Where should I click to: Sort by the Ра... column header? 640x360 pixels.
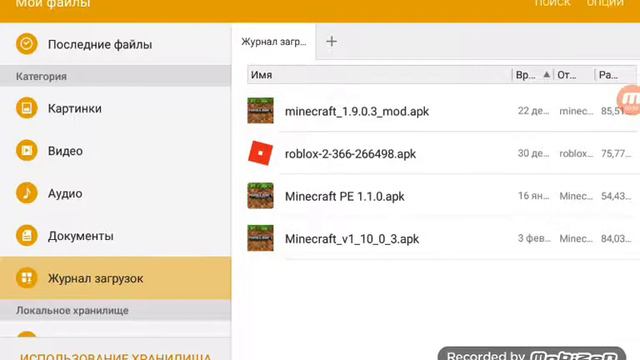(615, 75)
